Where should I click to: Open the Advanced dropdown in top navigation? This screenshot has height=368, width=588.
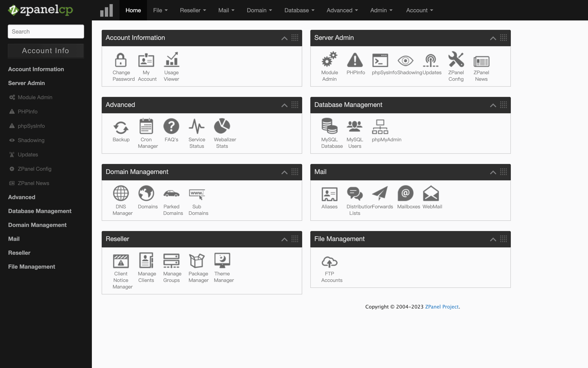tap(342, 10)
